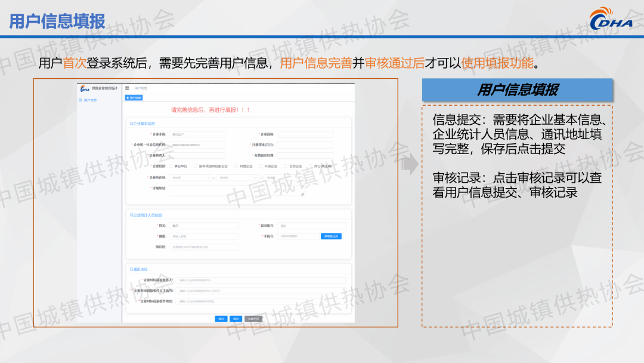The width and height of the screenshot is (644, 363).
Task: Click the sidebar collapse hamburger icon
Action: tap(127, 88)
